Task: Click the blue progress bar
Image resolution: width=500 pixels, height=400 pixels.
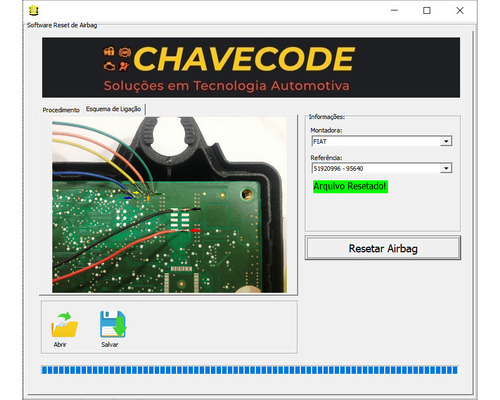Action: (250, 370)
